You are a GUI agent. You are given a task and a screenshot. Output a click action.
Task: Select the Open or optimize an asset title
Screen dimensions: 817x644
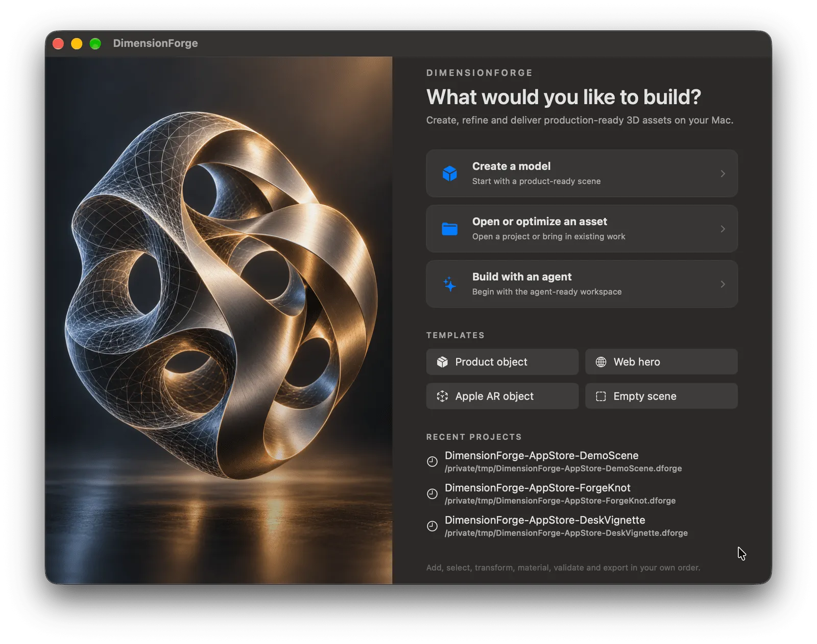[x=540, y=221]
